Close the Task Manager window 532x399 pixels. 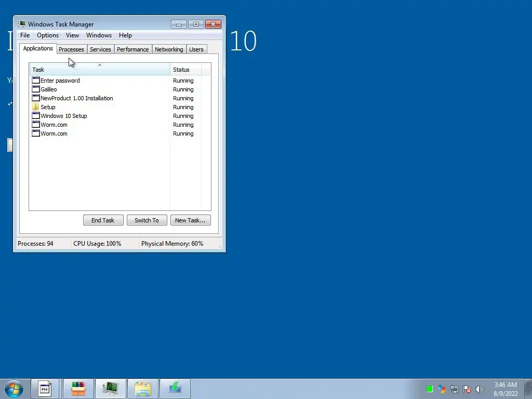(213, 24)
